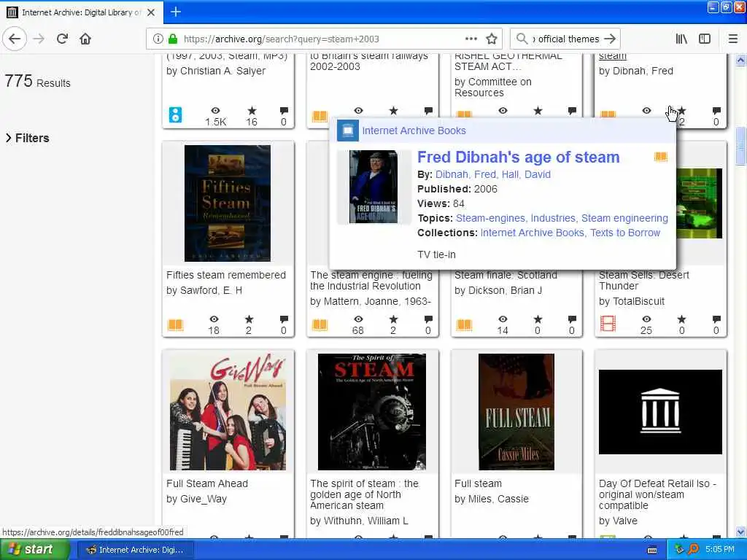Screen dimensions: 747x560
Task: Open the Firefox hamburger menu
Action: click(x=732, y=39)
